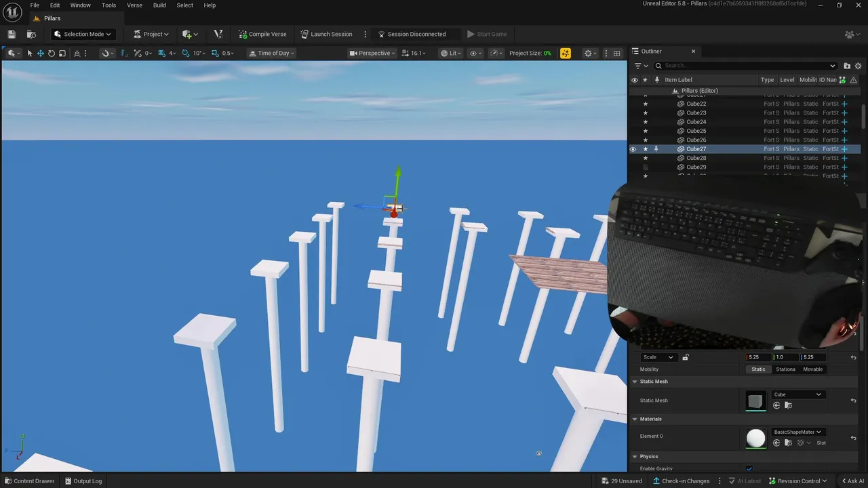Open the Perspective view dropdown

click(372, 53)
